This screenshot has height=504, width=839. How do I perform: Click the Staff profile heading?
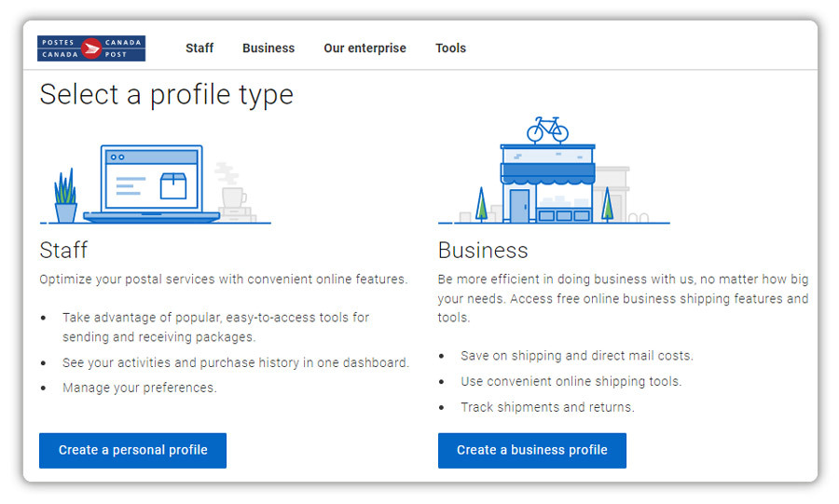63,250
